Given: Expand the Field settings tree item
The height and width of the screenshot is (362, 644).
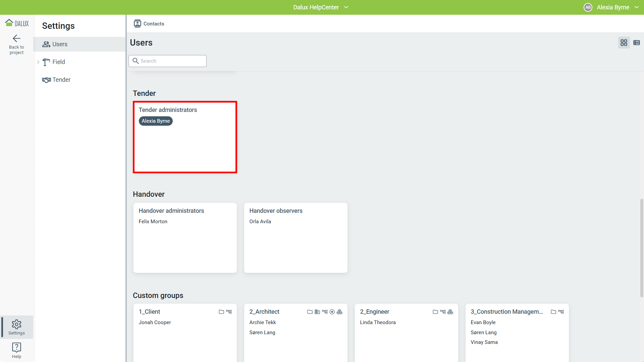Looking at the screenshot, I should (x=38, y=62).
